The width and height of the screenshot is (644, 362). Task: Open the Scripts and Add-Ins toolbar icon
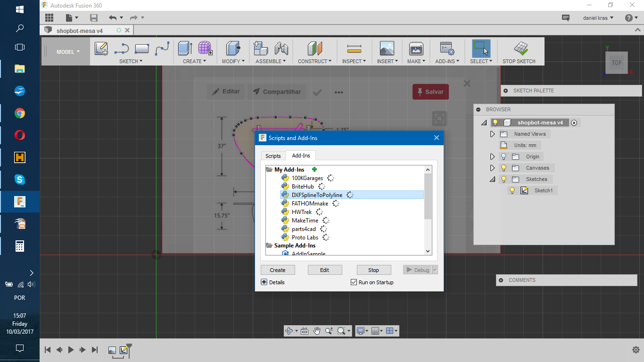click(447, 48)
